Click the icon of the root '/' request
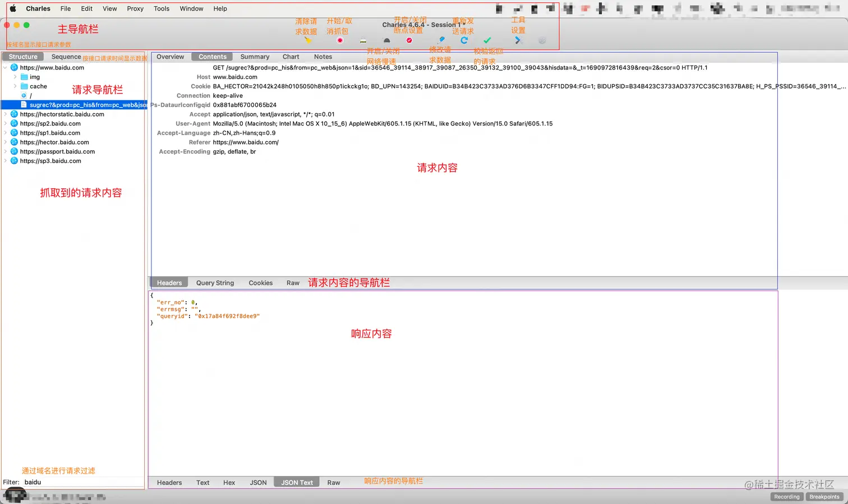The image size is (848, 504). pyautogui.click(x=24, y=95)
